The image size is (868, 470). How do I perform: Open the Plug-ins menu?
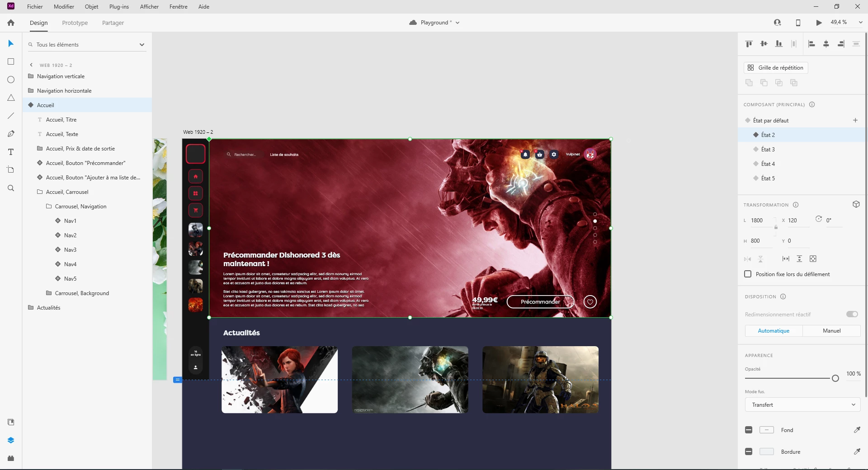pos(119,7)
